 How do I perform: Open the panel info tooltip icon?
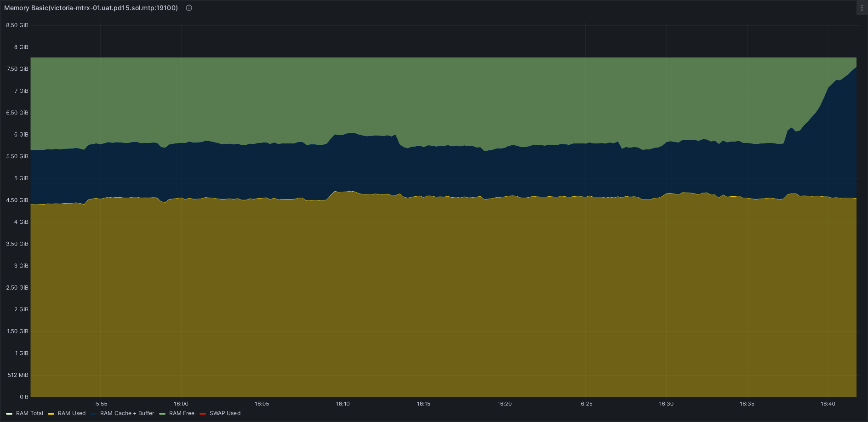click(189, 8)
